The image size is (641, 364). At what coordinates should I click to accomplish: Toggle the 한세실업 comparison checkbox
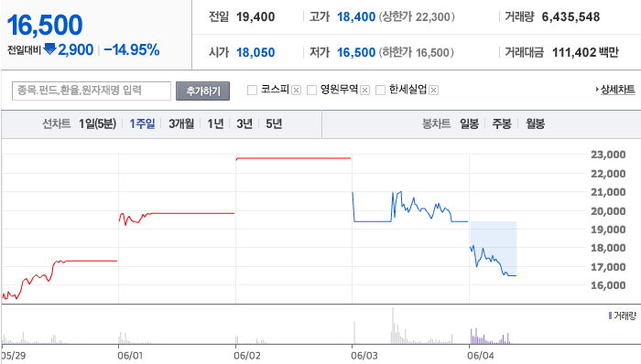(380, 90)
